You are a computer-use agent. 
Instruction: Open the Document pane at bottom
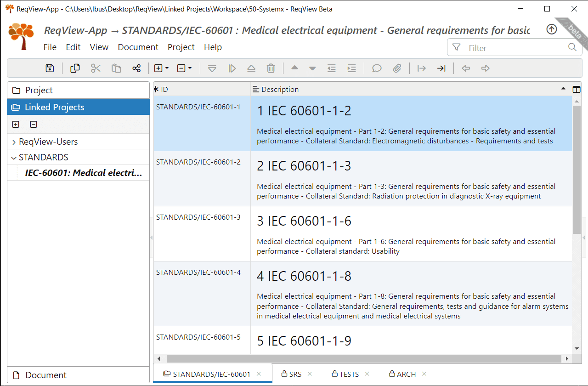tap(78, 375)
